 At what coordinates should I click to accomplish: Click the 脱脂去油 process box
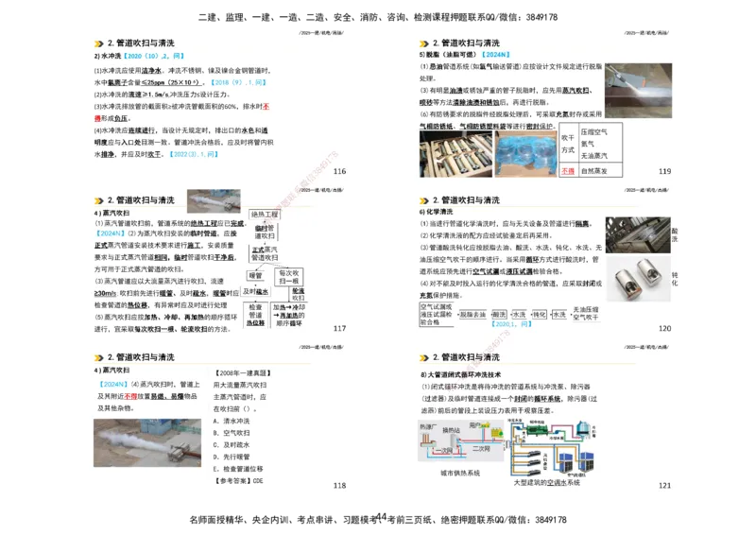tap(472, 315)
